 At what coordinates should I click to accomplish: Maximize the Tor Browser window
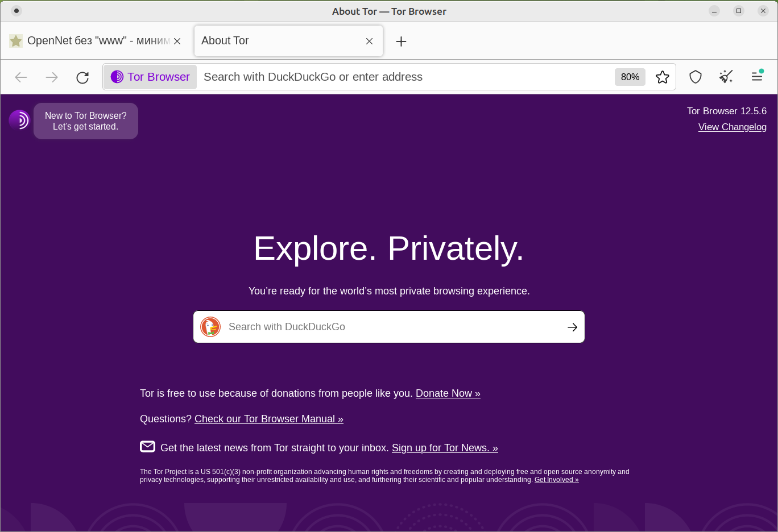739,11
